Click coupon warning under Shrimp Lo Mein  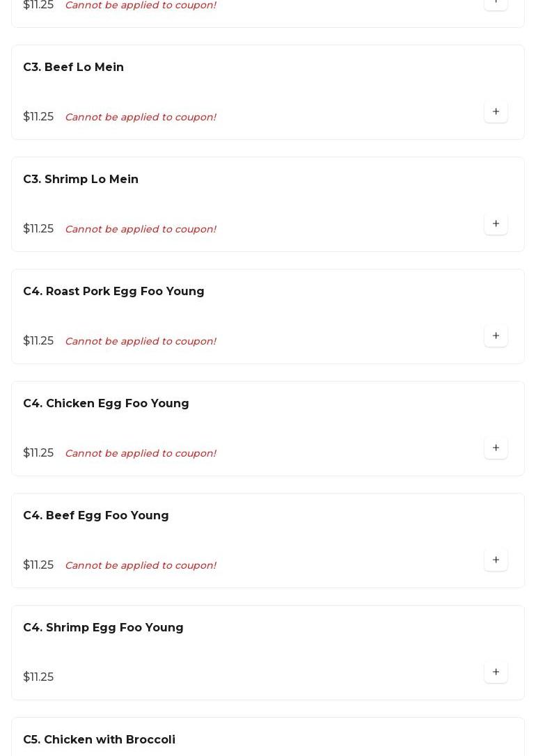pyautogui.click(x=140, y=229)
